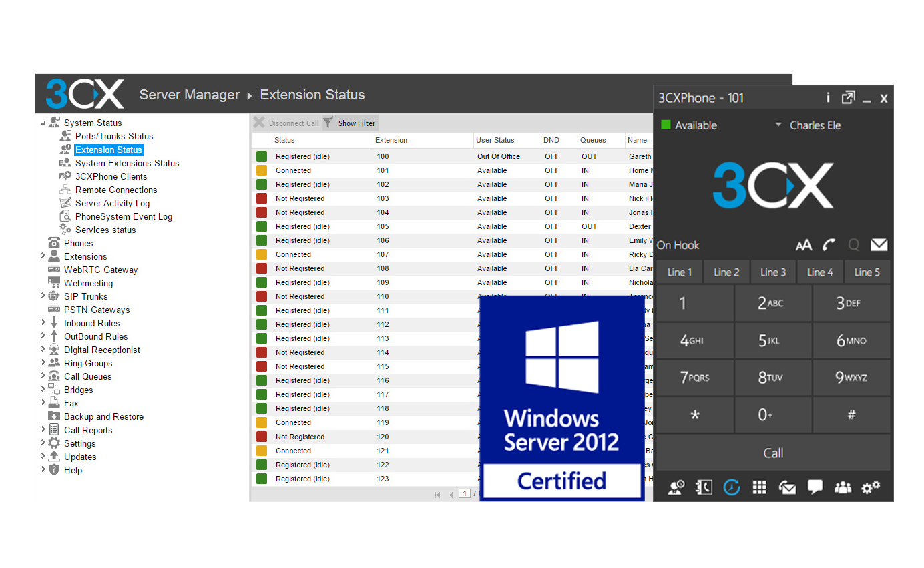Click the presence icon in phone bottom bar

tap(676, 487)
